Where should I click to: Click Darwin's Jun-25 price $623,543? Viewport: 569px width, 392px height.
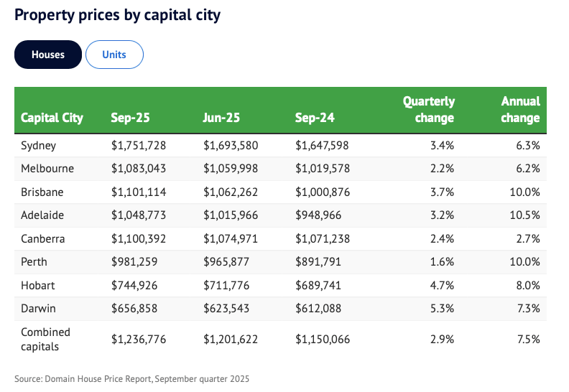pos(227,309)
